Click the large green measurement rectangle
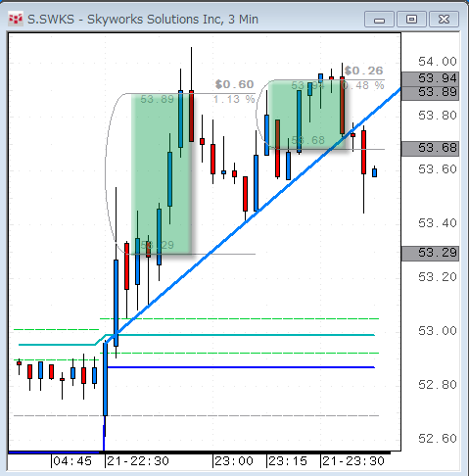This screenshot has width=469, height=476. click(x=162, y=173)
